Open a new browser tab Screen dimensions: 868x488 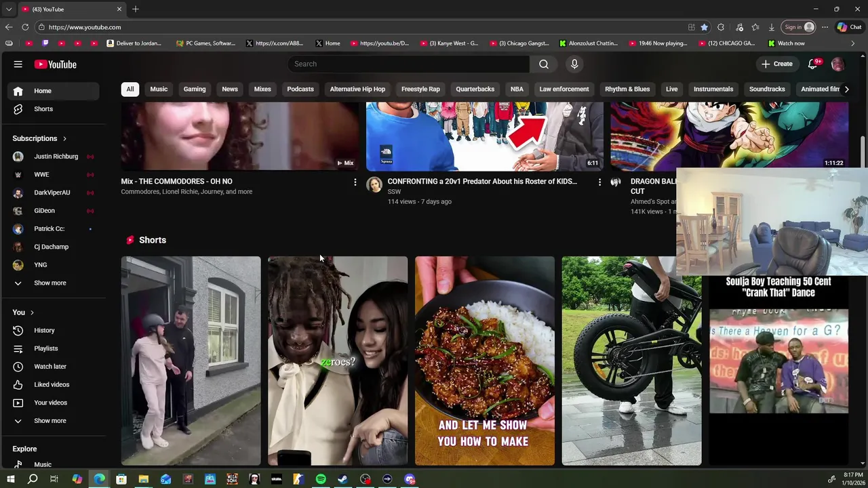click(x=136, y=9)
